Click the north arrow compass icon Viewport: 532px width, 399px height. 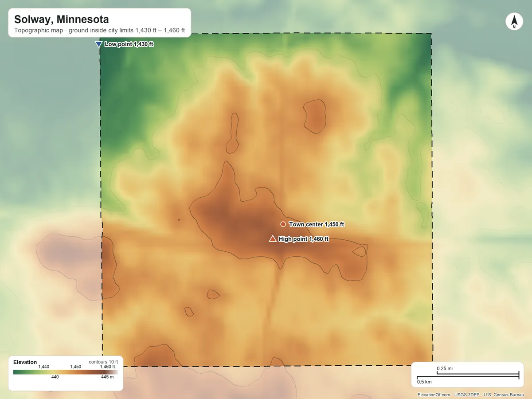tap(514, 22)
